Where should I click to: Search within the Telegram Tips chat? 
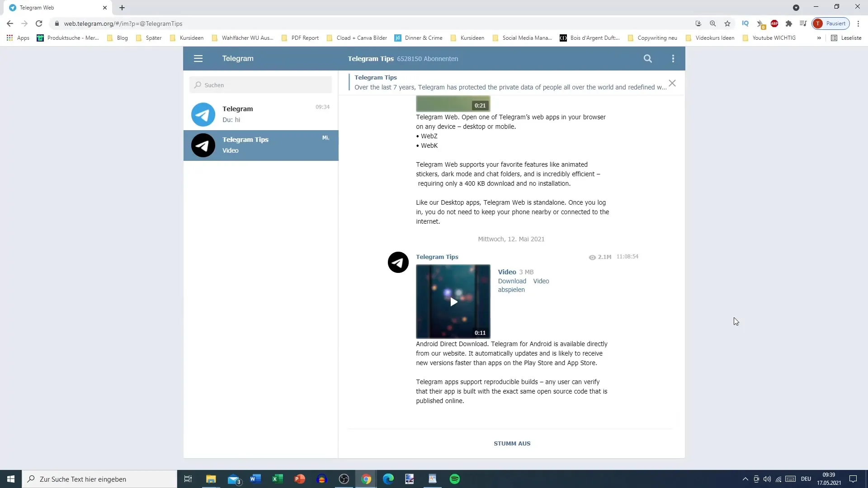[x=648, y=59]
